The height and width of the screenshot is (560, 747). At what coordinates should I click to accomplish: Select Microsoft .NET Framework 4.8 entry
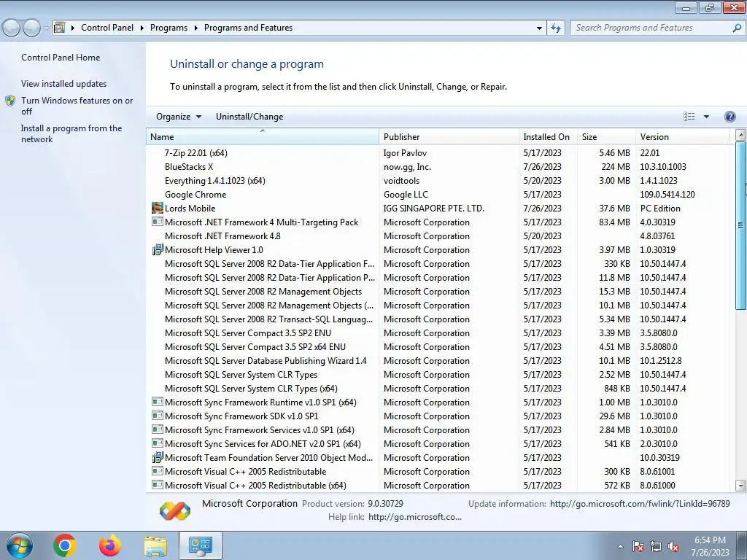pos(438,236)
